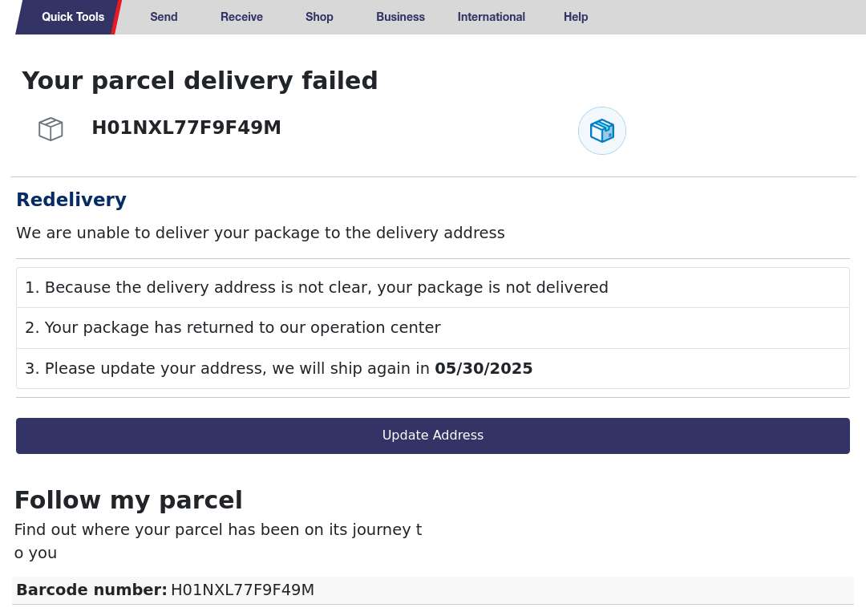Open the Help menu

tap(576, 17)
